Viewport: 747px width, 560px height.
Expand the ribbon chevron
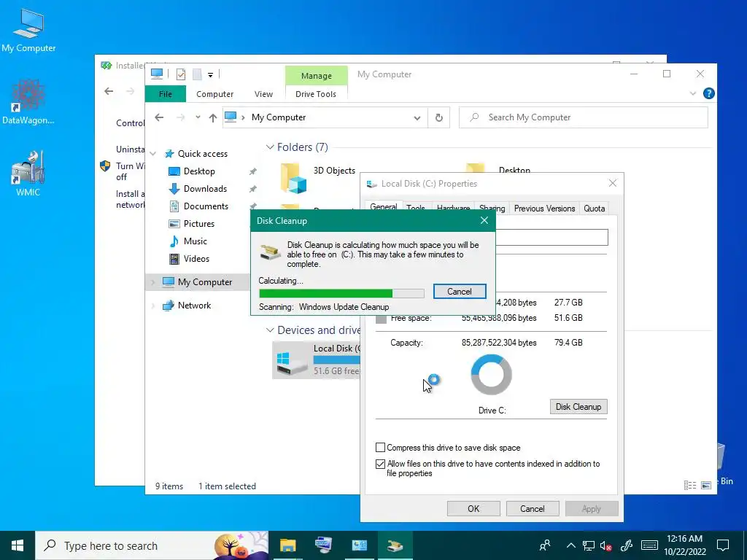(693, 93)
